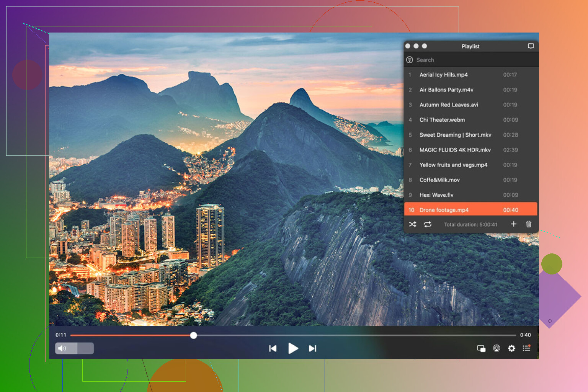
Task: Click total time 0:40 label
Action: [x=526, y=335]
